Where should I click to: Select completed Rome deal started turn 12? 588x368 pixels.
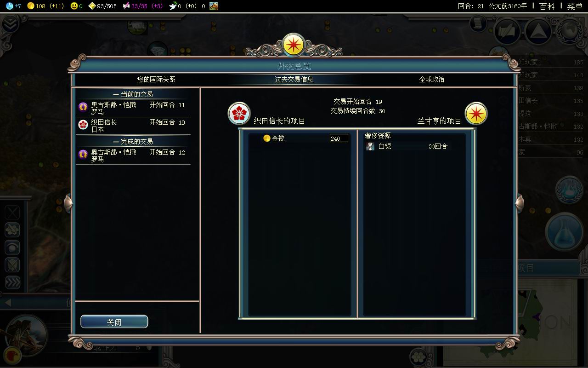(133, 155)
